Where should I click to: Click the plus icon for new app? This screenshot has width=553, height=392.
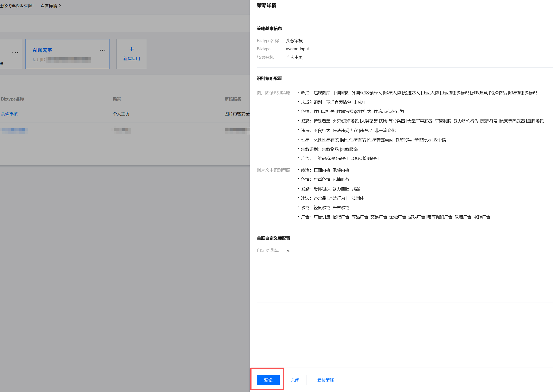[x=131, y=49]
